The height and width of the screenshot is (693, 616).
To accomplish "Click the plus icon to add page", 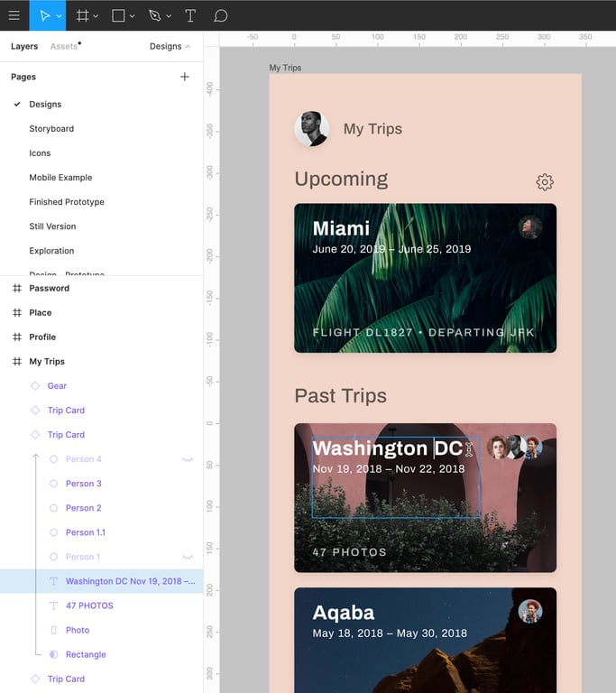I will (x=185, y=77).
